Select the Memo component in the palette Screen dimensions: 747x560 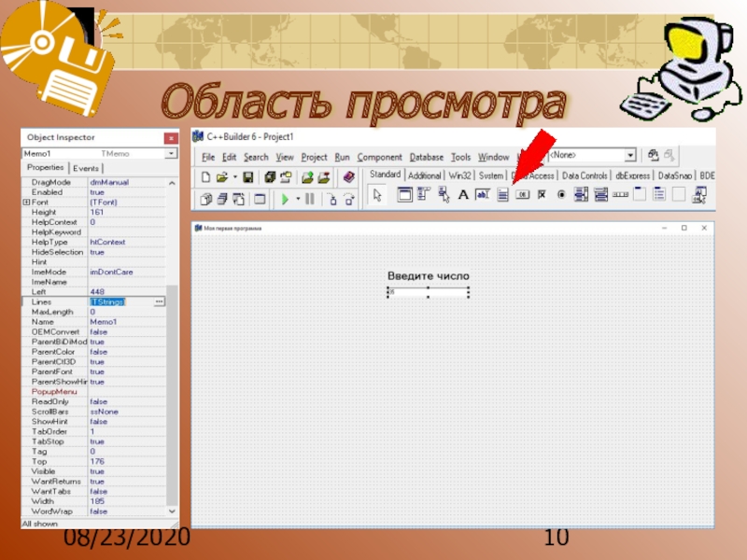tap(502, 195)
